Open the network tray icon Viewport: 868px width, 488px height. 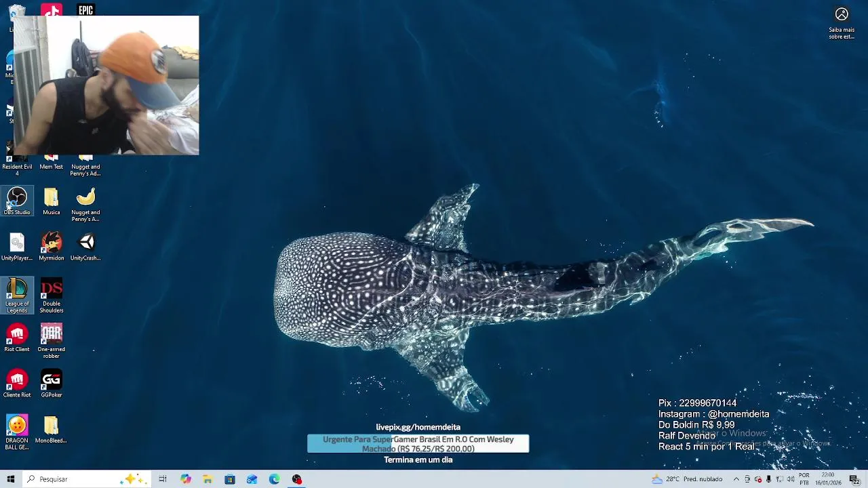tap(780, 479)
